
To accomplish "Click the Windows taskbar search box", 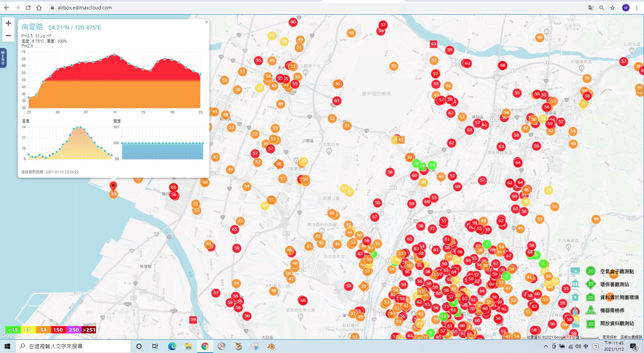I will [73, 346].
